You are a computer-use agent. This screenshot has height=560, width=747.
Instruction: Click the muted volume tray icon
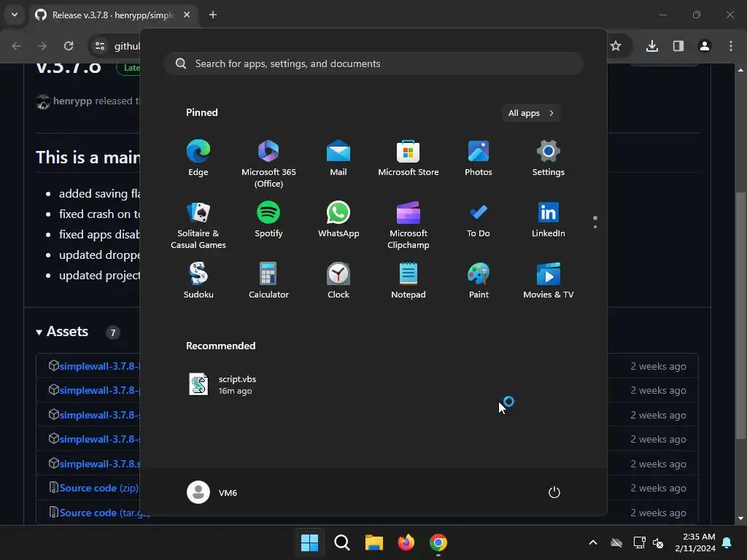click(x=658, y=542)
